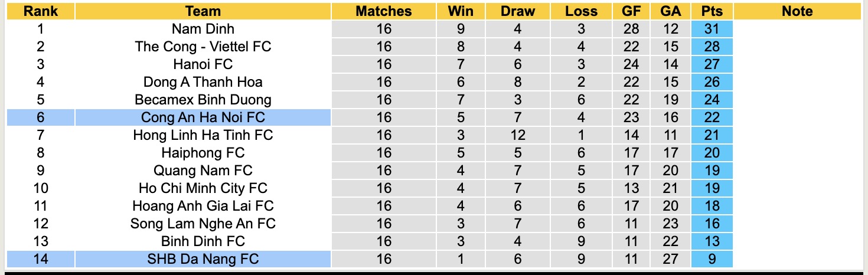This screenshot has height=275, width=868.
Task: Open the Hanoi FC team entry
Action: point(203,64)
